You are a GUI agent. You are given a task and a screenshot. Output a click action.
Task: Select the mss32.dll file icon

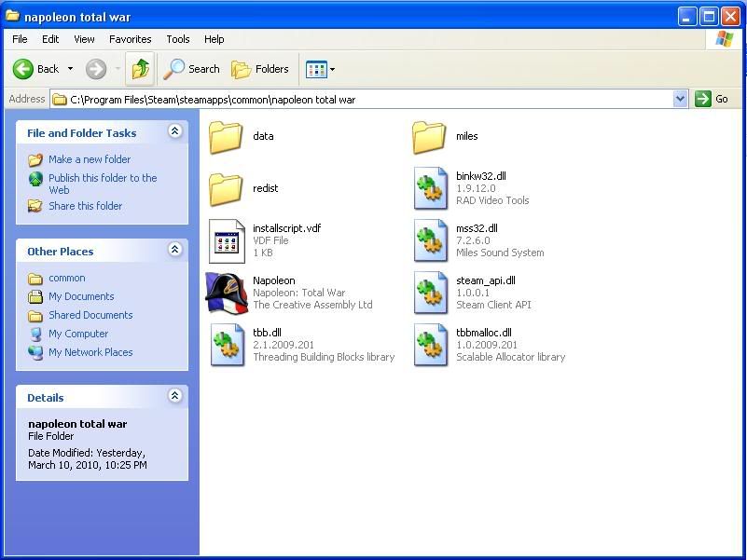431,240
